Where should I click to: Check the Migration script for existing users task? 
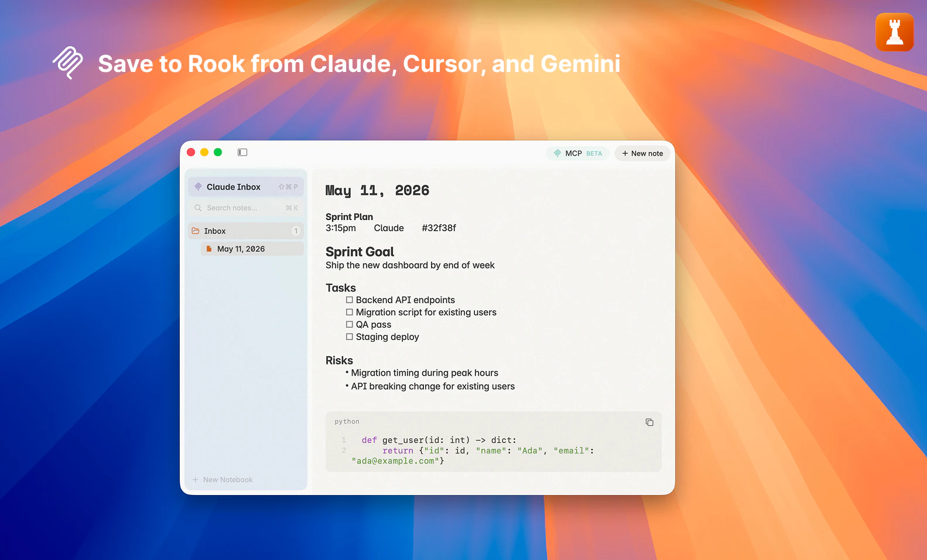[350, 312]
